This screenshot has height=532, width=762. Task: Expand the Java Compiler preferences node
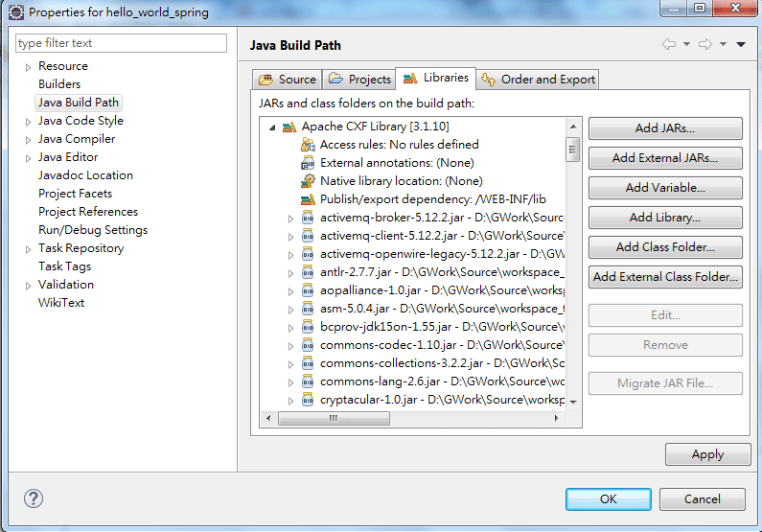28,139
